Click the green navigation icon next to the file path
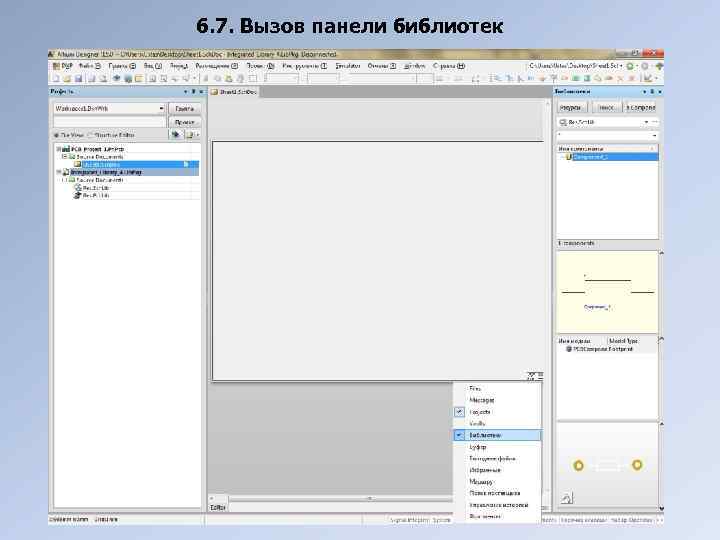The height and width of the screenshot is (540, 720). pyautogui.click(x=630, y=66)
